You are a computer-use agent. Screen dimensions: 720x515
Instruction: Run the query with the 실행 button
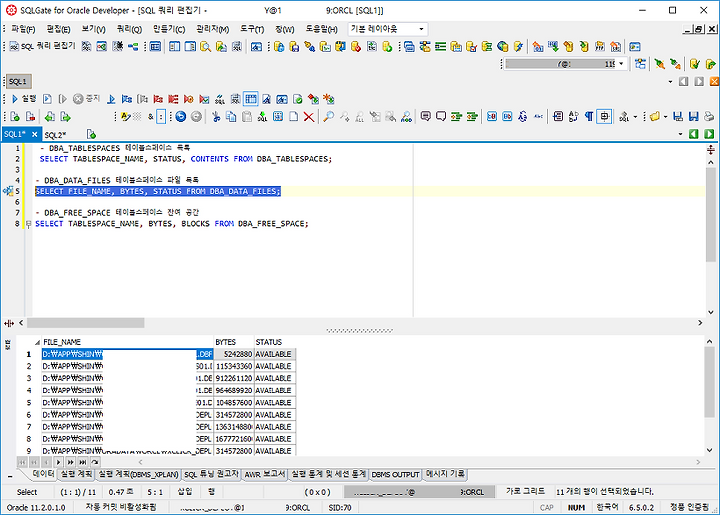point(23,99)
